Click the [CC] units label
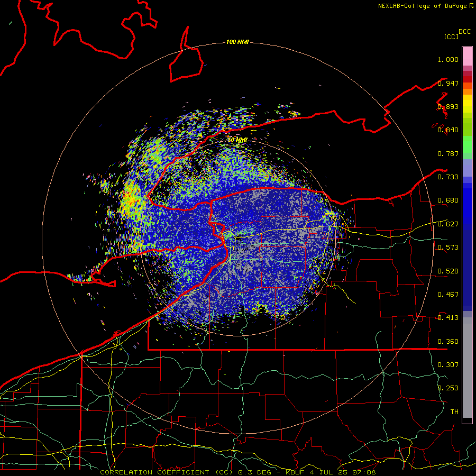The width and height of the screenshot is (476, 476). click(x=452, y=36)
